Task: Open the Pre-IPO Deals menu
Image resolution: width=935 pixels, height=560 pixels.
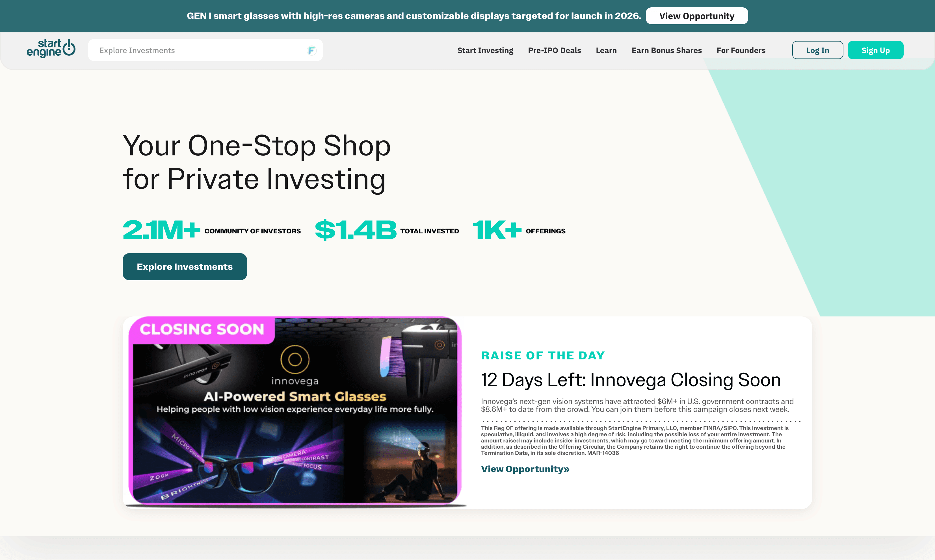Action: tap(554, 50)
